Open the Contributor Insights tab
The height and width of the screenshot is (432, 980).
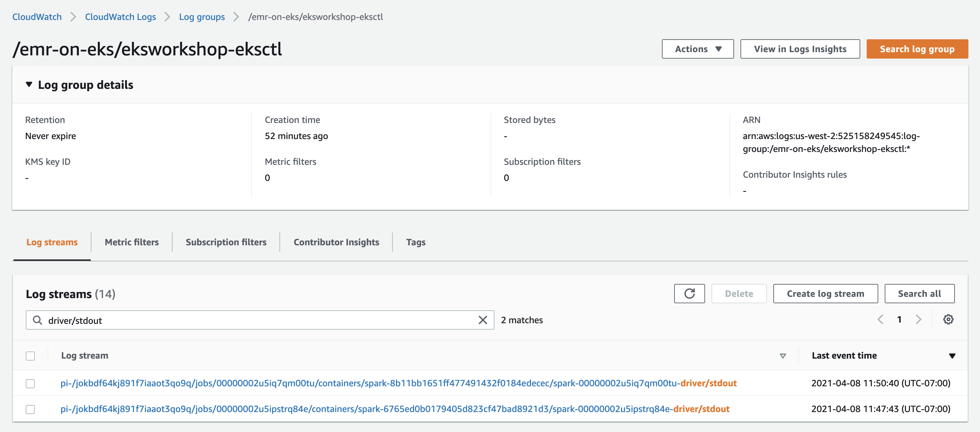[x=336, y=242]
